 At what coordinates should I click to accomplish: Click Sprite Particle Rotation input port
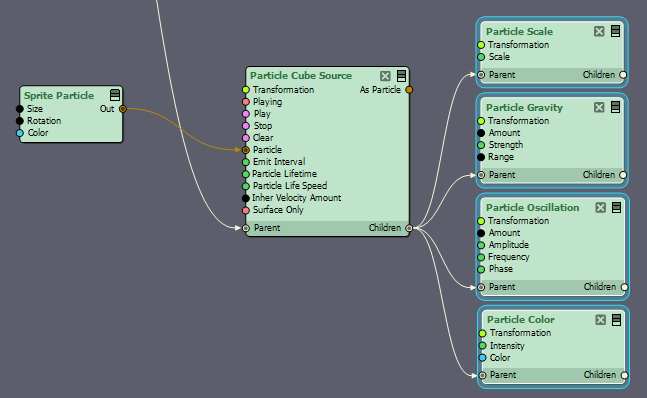tap(20, 121)
